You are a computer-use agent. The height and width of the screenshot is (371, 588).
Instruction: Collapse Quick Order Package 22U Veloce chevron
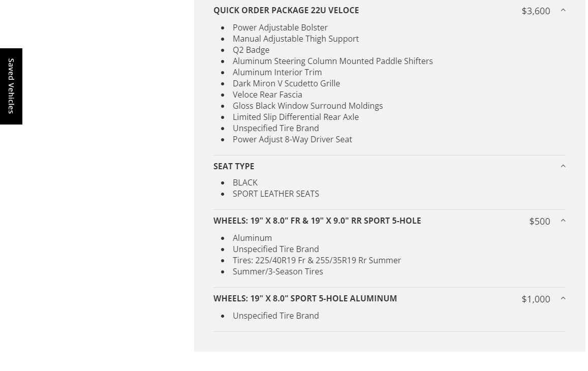pos(563,10)
